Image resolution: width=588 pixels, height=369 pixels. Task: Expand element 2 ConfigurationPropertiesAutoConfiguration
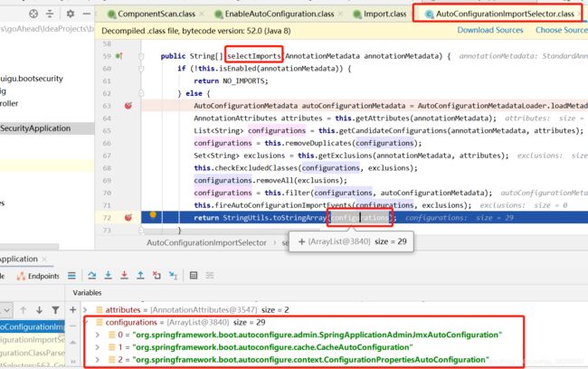click(98, 360)
